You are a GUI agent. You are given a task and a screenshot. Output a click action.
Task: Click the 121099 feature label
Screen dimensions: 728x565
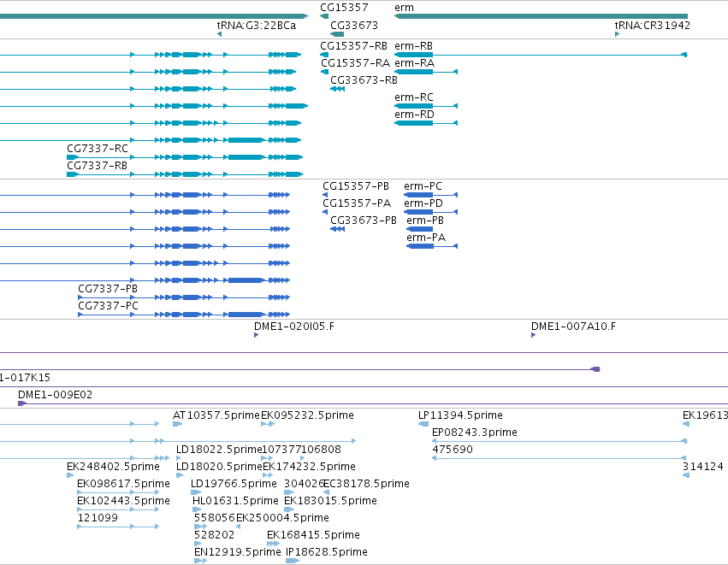pyautogui.click(x=98, y=518)
